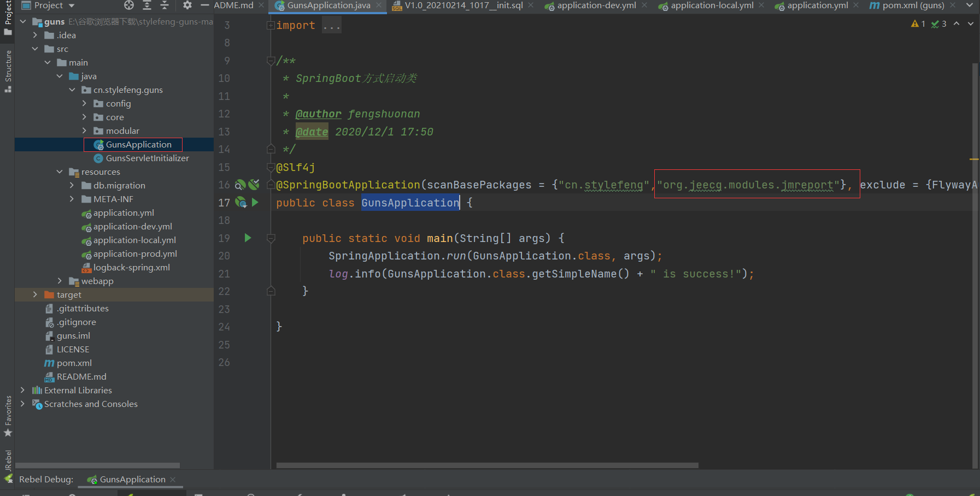Select LICENSE file in tree
Image resolution: width=980 pixels, height=496 pixels.
click(73, 350)
